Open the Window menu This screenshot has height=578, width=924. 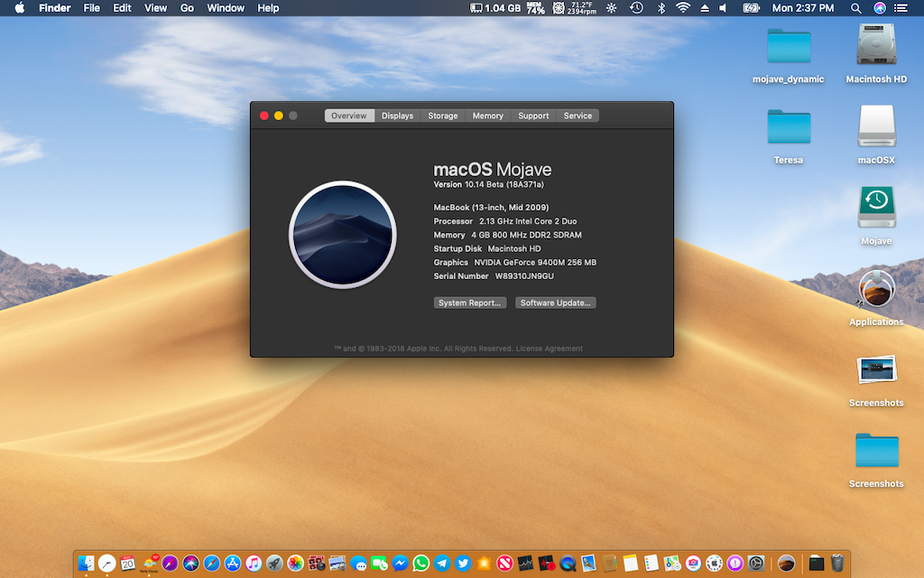tap(226, 7)
